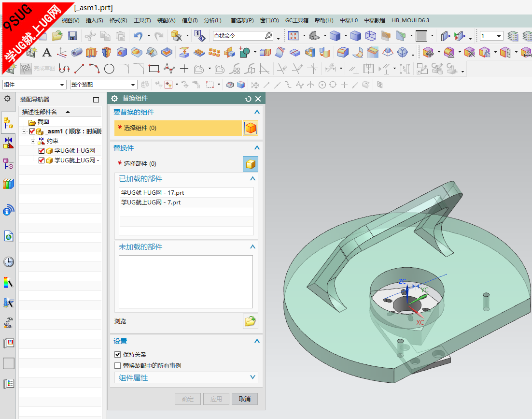Click the Undo arrow icon
This screenshot has height=419, width=532.
tap(138, 36)
